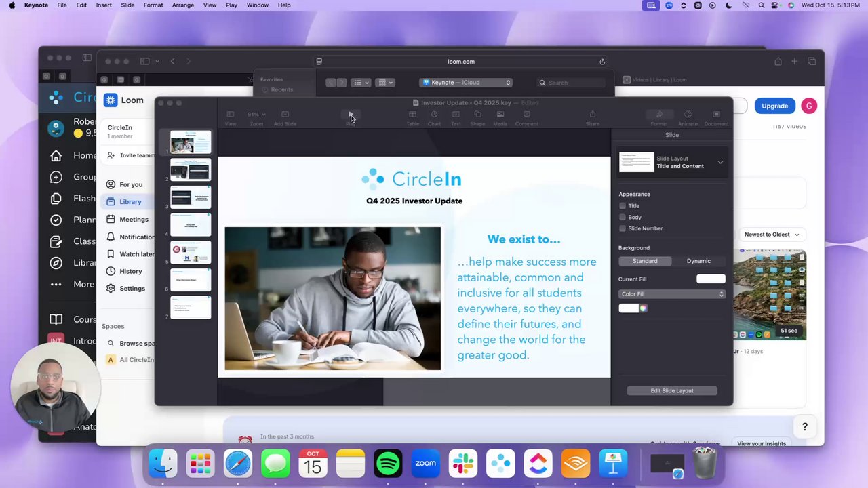Open the G account avatar in Loom
Screen dimensions: 868x488
tap(809, 106)
